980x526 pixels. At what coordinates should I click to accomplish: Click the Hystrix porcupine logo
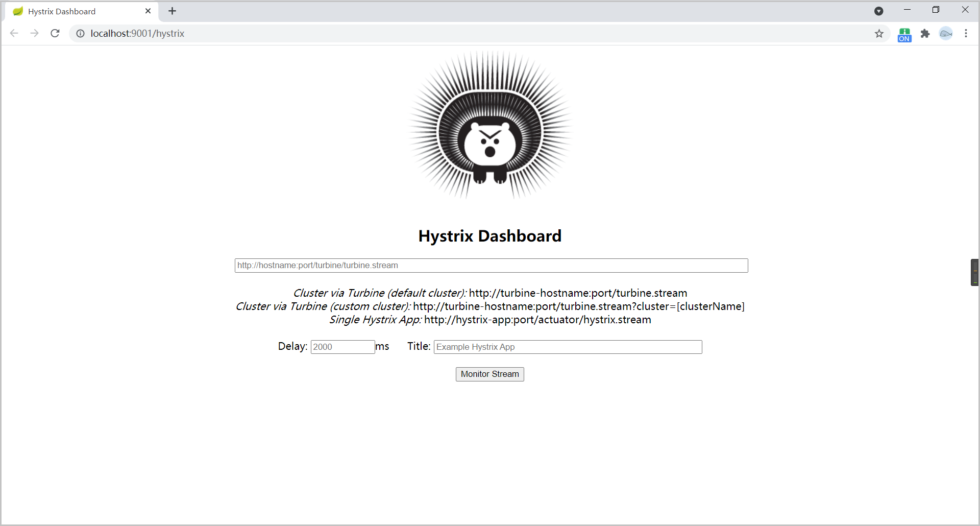[490, 125]
